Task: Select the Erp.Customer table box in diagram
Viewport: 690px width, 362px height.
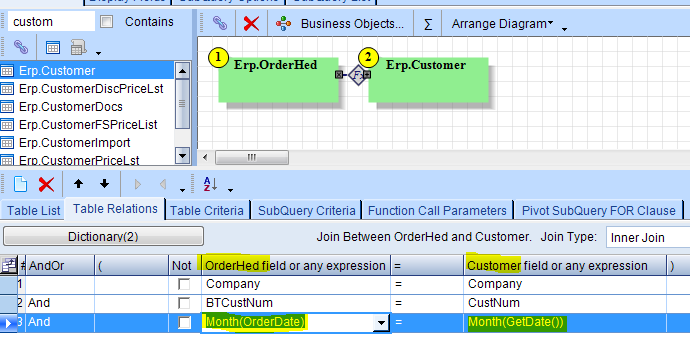Action: [x=428, y=80]
